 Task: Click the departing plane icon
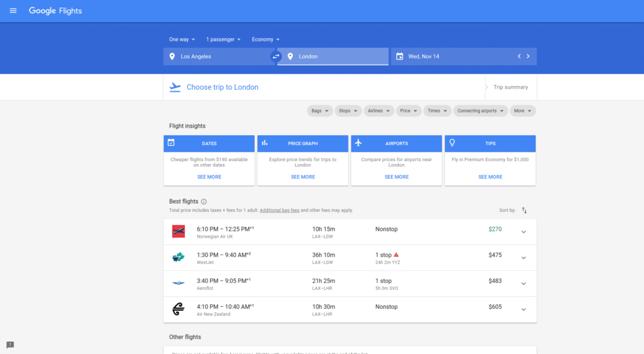pyautogui.click(x=175, y=87)
